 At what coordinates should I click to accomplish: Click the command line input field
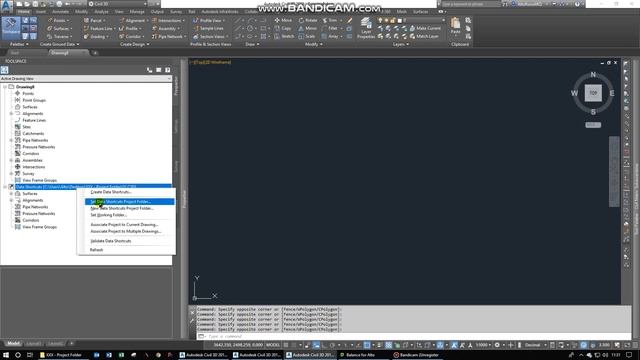[414, 336]
